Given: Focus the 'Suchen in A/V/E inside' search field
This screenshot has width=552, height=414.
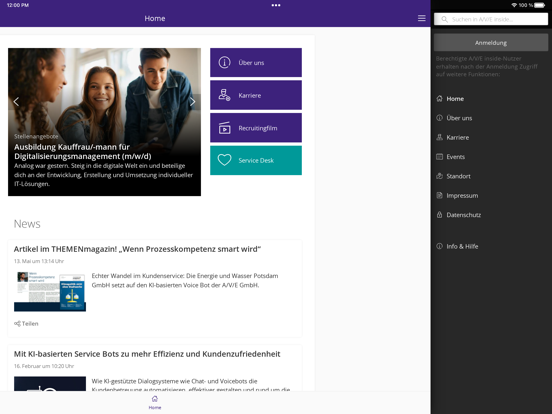Looking at the screenshot, I should coord(491,19).
